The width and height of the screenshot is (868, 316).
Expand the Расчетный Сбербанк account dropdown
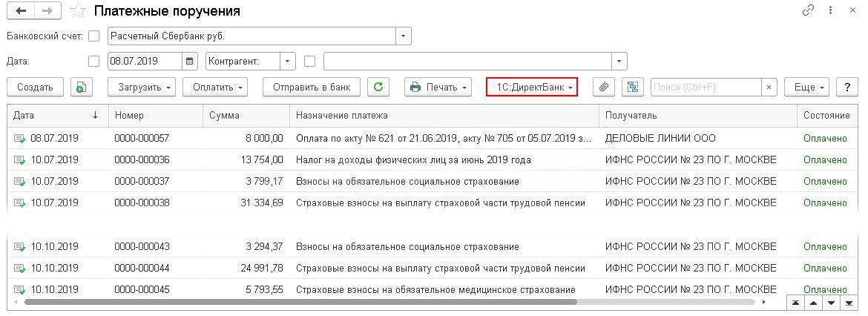[x=403, y=36]
